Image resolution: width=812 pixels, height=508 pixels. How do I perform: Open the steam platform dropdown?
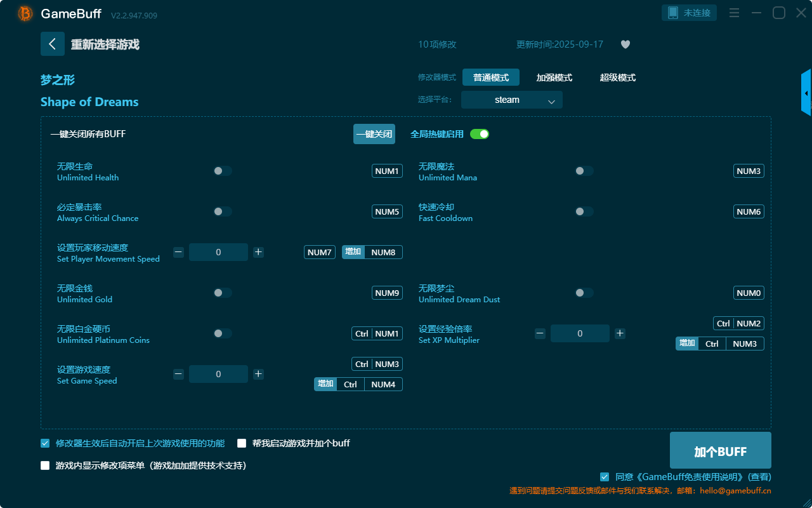(512, 100)
